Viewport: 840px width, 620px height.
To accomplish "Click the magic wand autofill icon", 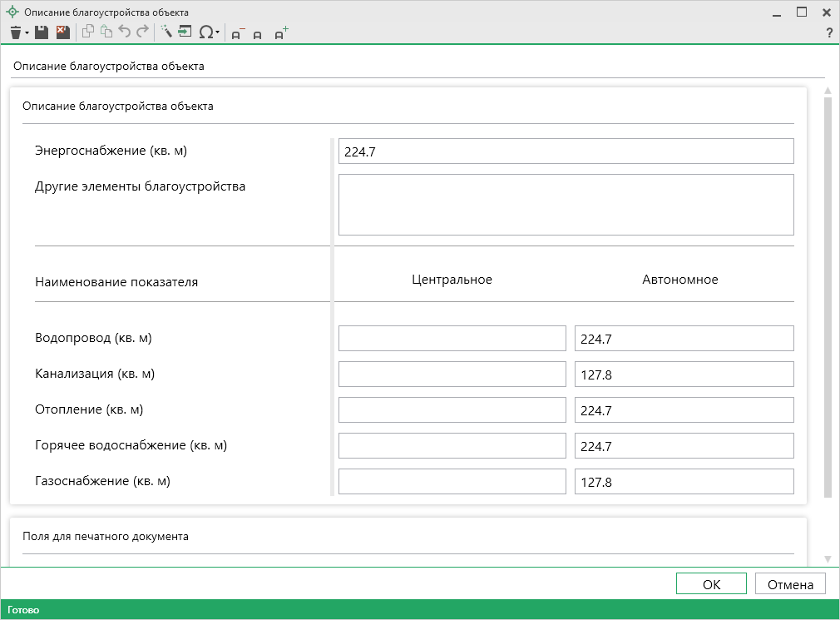I will pos(166,32).
